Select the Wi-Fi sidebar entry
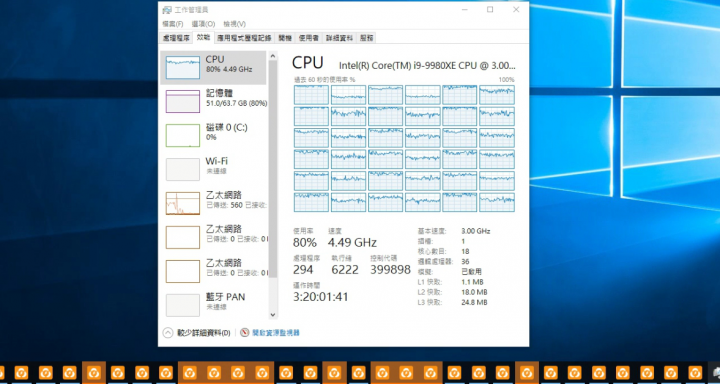The image size is (720, 384). coord(213,169)
